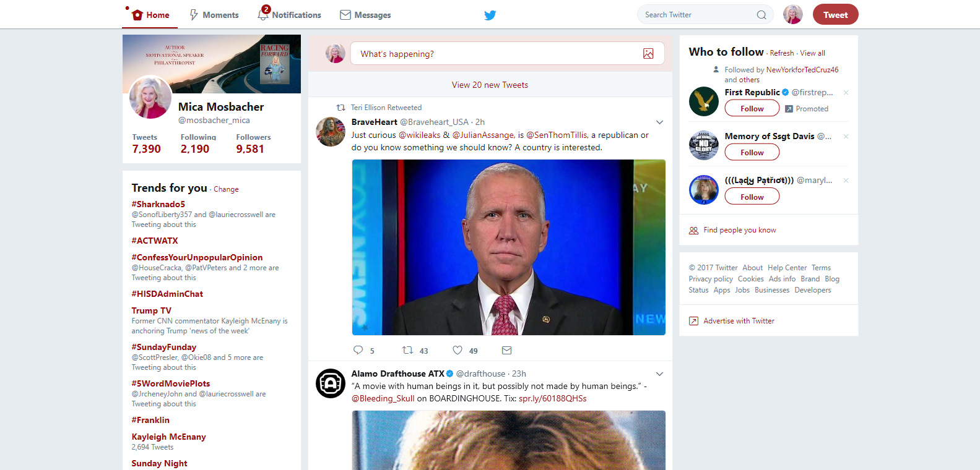
Task: Open the Notifications tab label
Action: pos(297,15)
